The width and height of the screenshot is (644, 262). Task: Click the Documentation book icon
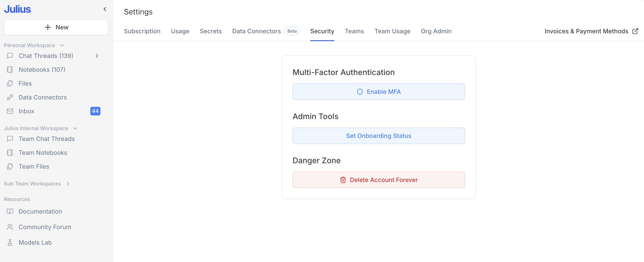[x=10, y=211]
